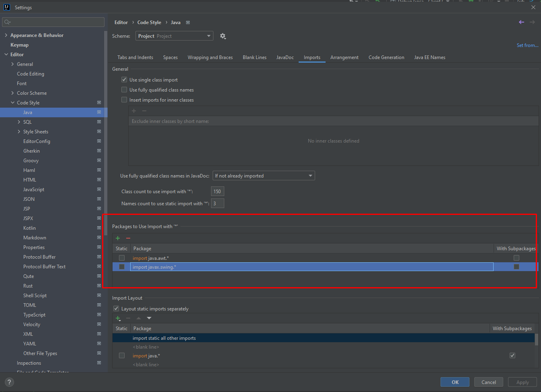The height and width of the screenshot is (392, 541).
Task: Open the Blank Lines tab
Action: tap(254, 57)
